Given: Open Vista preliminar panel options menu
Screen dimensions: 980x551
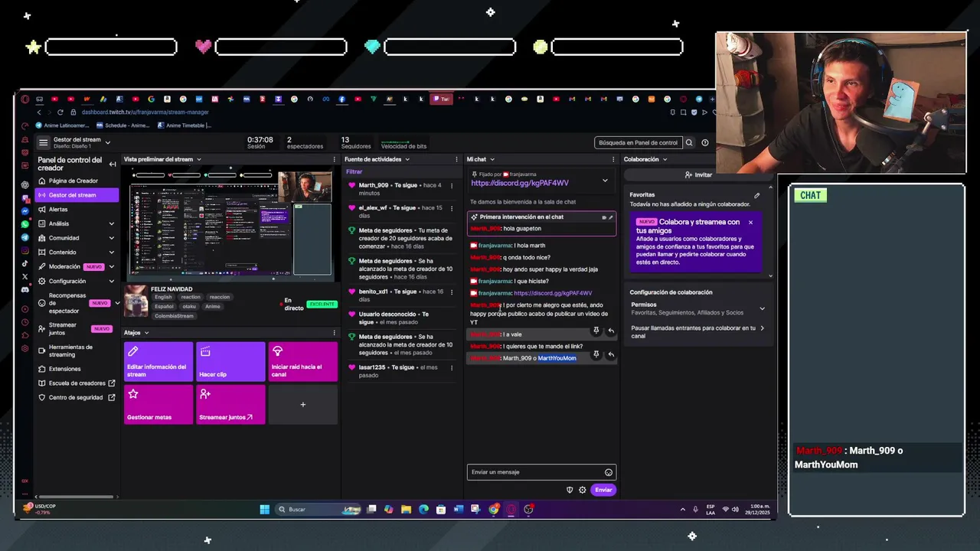Looking at the screenshot, I should pyautogui.click(x=335, y=159).
